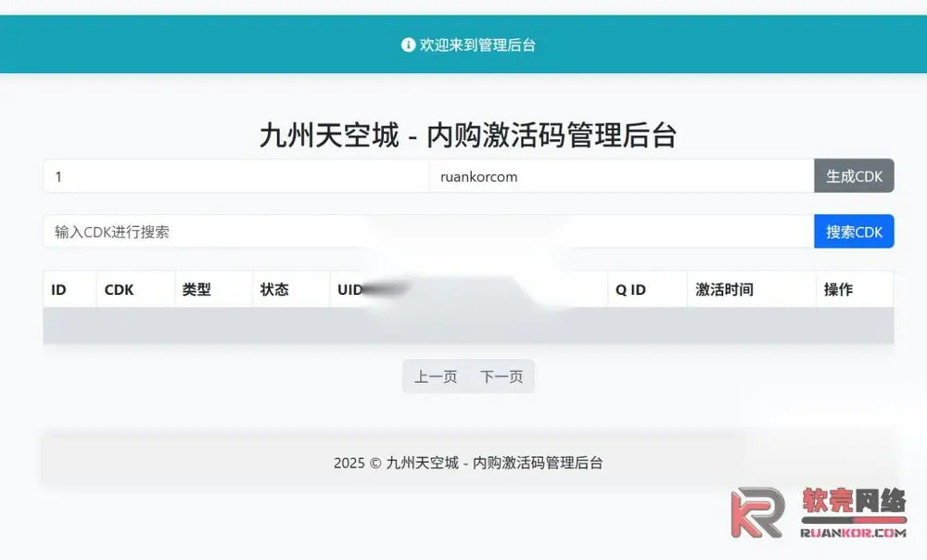Focus the quantity field containing 1
The width and height of the screenshot is (927, 560).
pos(235,176)
